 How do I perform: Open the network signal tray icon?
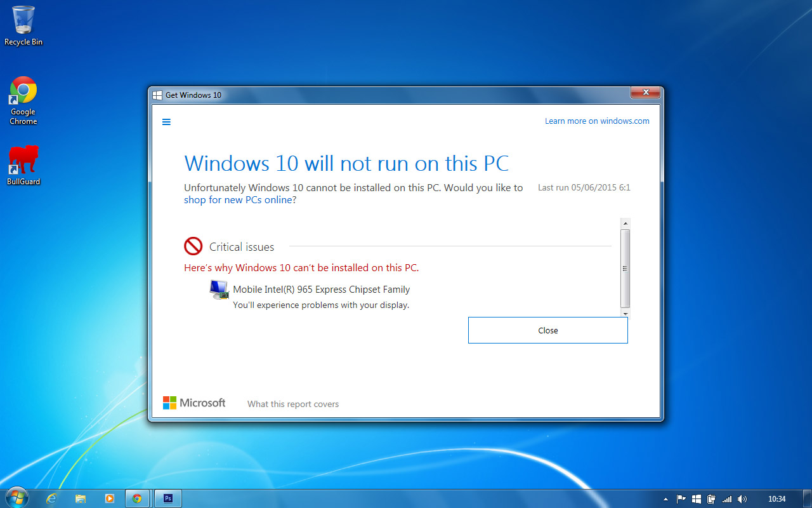pos(727,499)
